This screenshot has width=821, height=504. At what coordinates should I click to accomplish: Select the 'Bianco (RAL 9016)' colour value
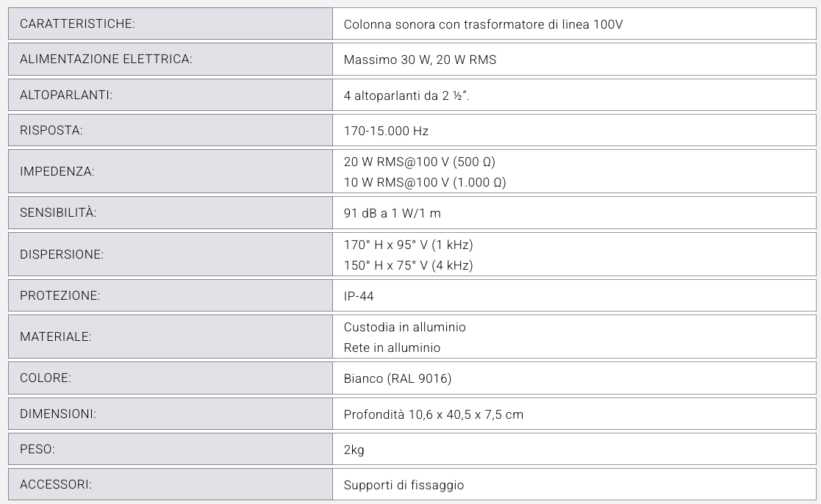tap(397, 378)
